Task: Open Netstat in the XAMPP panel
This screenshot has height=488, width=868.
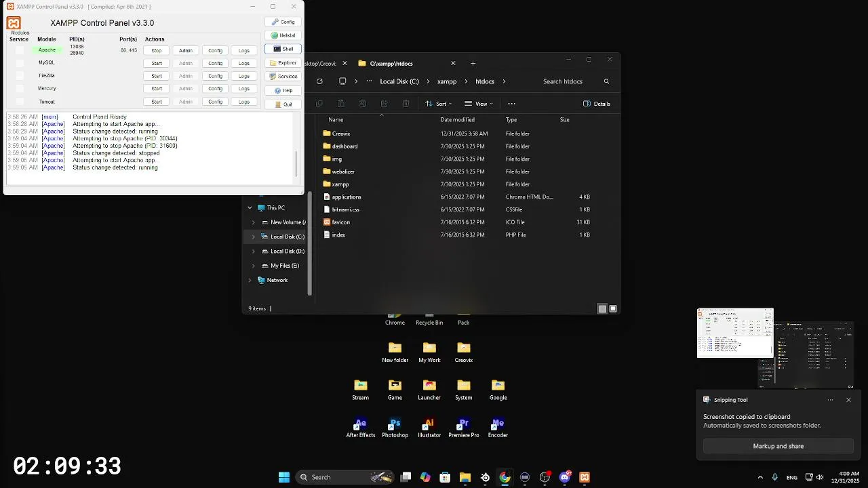Action: (283, 35)
